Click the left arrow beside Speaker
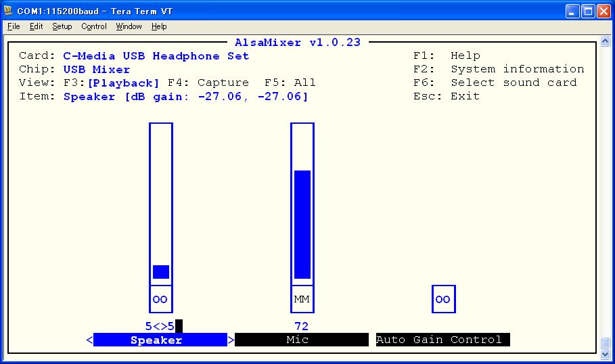 [89, 340]
